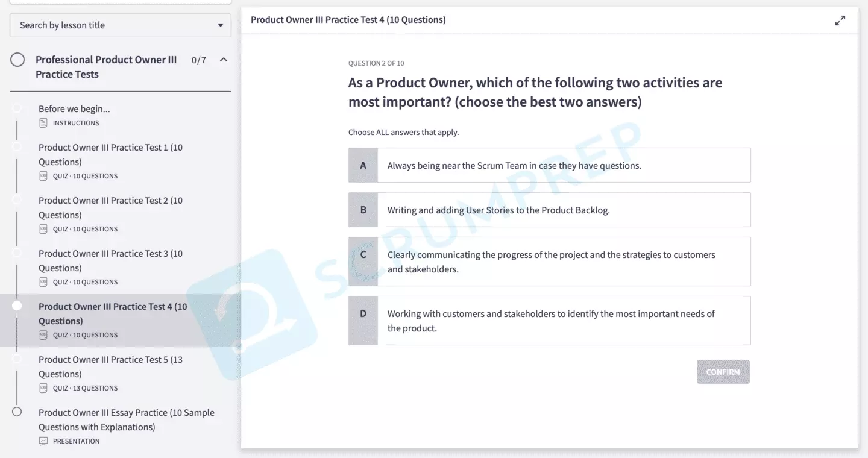Select answer A about being near Scrum Team
The height and width of the screenshot is (458, 868).
coord(549,165)
